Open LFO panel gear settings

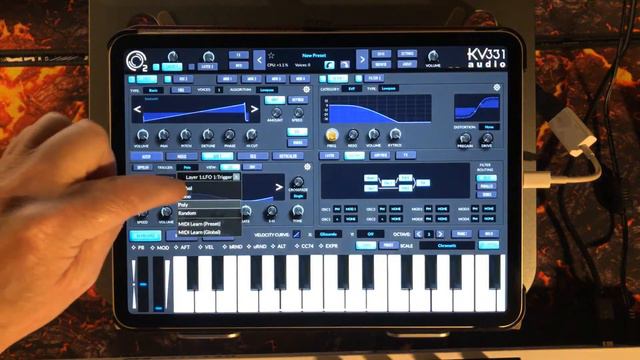pyautogui.click(x=307, y=167)
